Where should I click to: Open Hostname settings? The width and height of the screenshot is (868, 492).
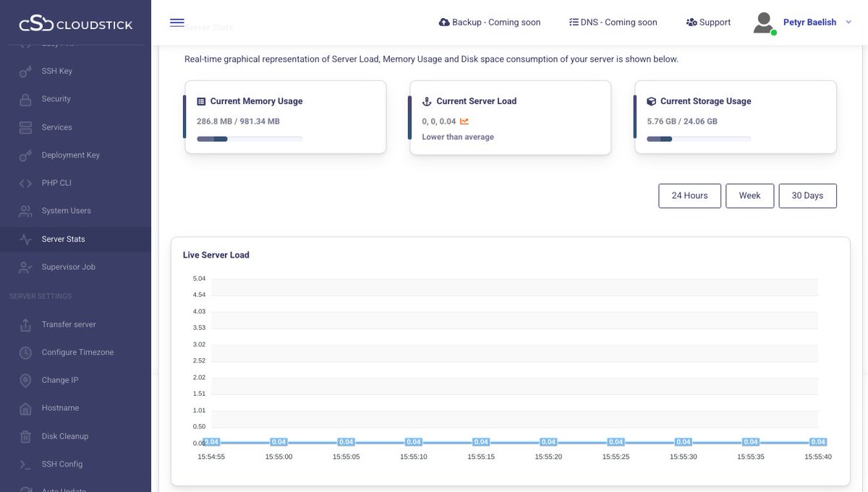tap(61, 408)
